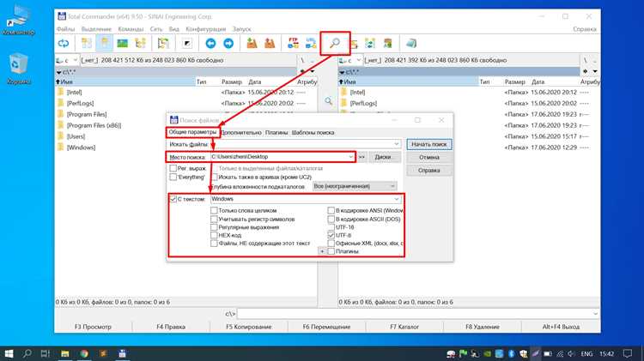Enable the 'Everything' checkbox
The image size is (644, 361).
[173, 177]
